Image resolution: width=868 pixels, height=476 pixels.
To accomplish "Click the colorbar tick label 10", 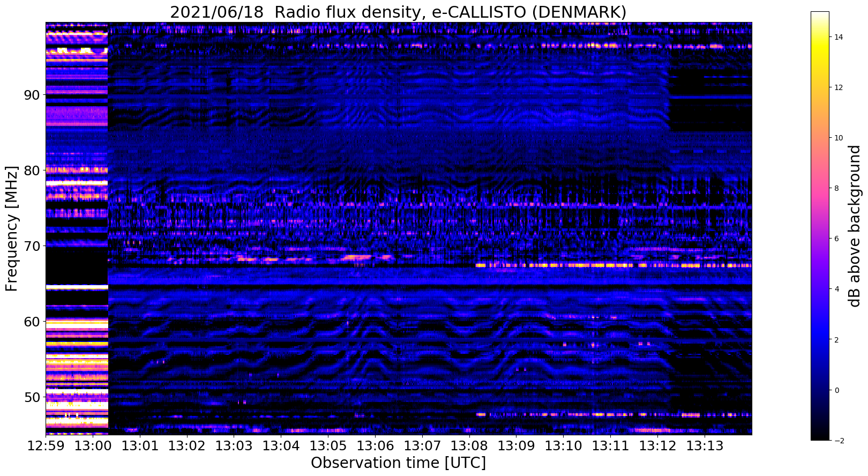I will (838, 138).
